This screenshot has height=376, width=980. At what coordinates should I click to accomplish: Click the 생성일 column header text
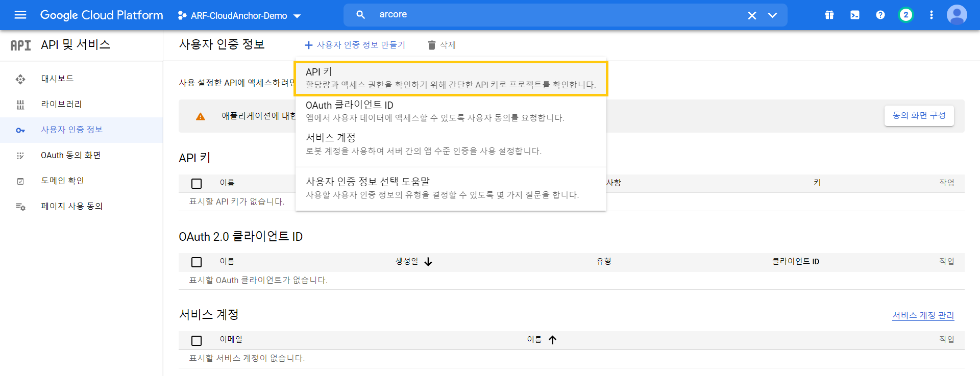(x=407, y=262)
